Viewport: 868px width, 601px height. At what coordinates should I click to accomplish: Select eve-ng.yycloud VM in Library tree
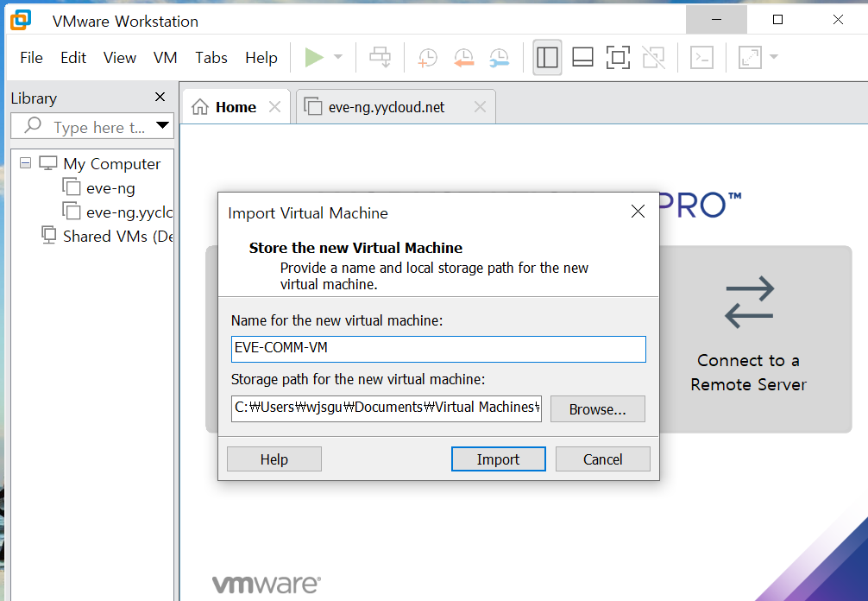(x=117, y=212)
